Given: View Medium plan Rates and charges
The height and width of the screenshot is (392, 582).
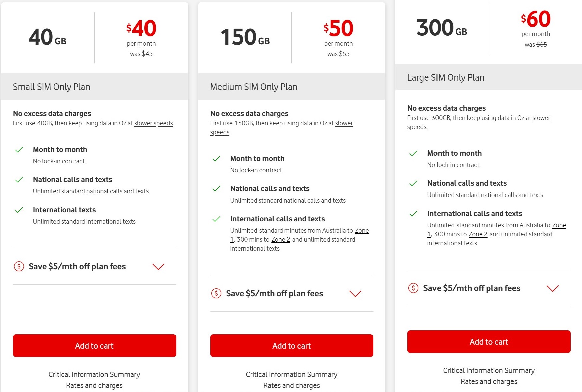Looking at the screenshot, I should [x=292, y=385].
